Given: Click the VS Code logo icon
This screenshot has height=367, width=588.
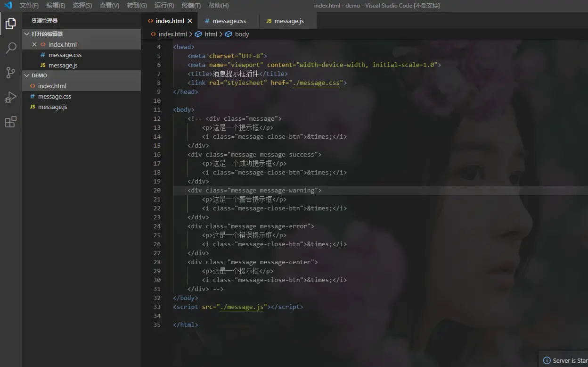Looking at the screenshot, I should 8,5.
